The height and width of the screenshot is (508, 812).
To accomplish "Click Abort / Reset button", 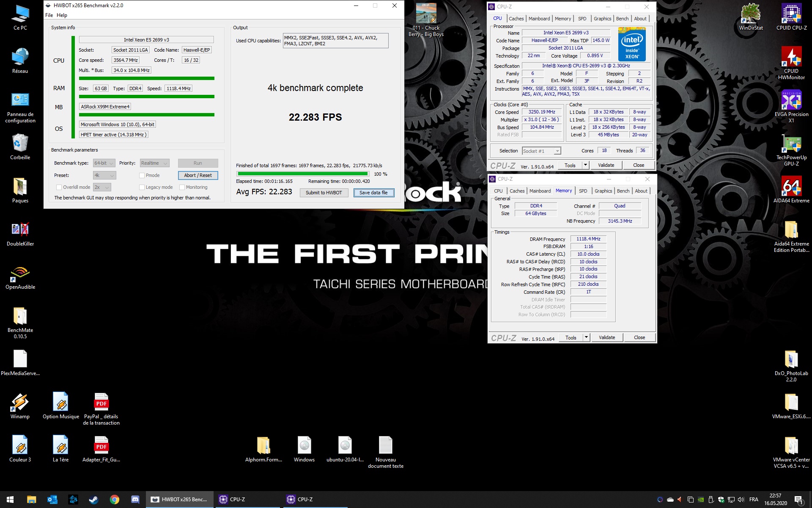I will [x=198, y=175].
